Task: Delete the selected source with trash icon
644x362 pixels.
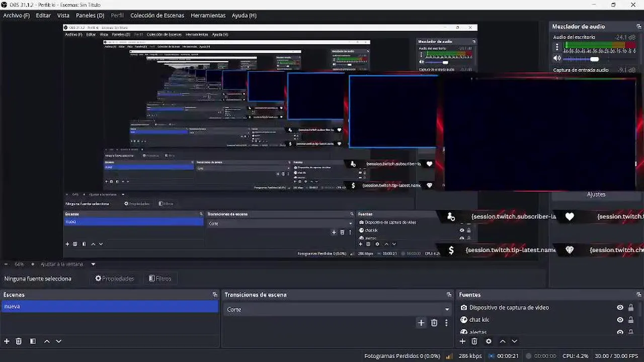Action: tap(474, 341)
